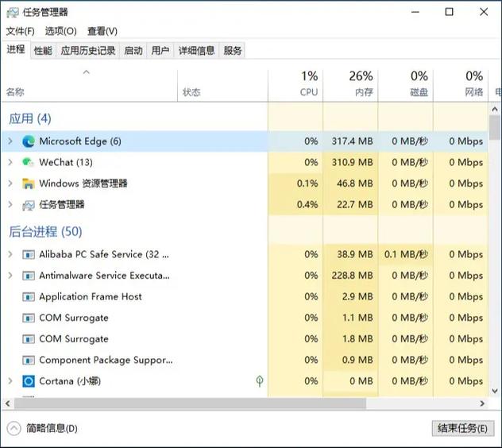Viewport: 502px width, 448px height.
Task: Open the 文件(F) menu
Action: click(x=20, y=31)
